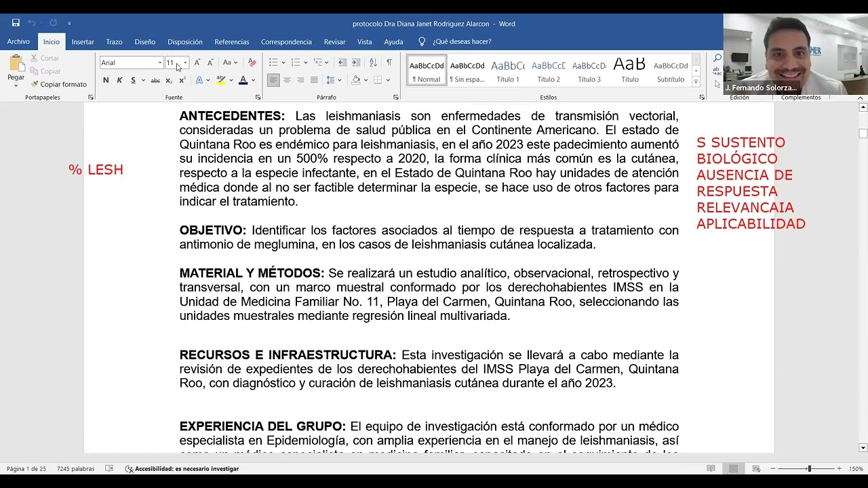
Task: Decrease paragraph indent
Action: click(342, 62)
